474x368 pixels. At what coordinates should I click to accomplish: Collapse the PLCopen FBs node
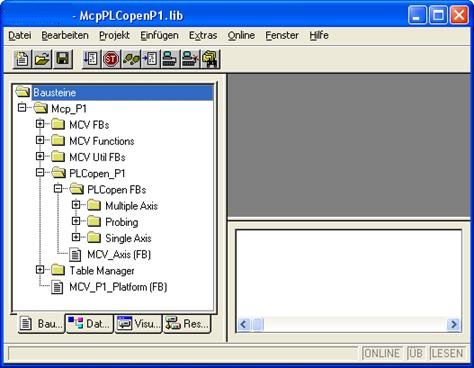point(58,189)
